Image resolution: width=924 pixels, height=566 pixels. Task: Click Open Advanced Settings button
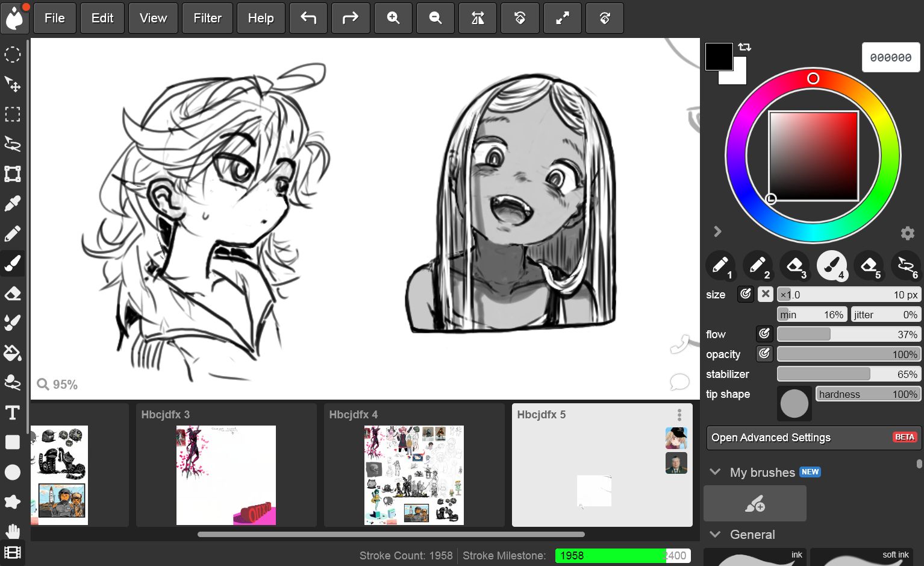pos(813,438)
